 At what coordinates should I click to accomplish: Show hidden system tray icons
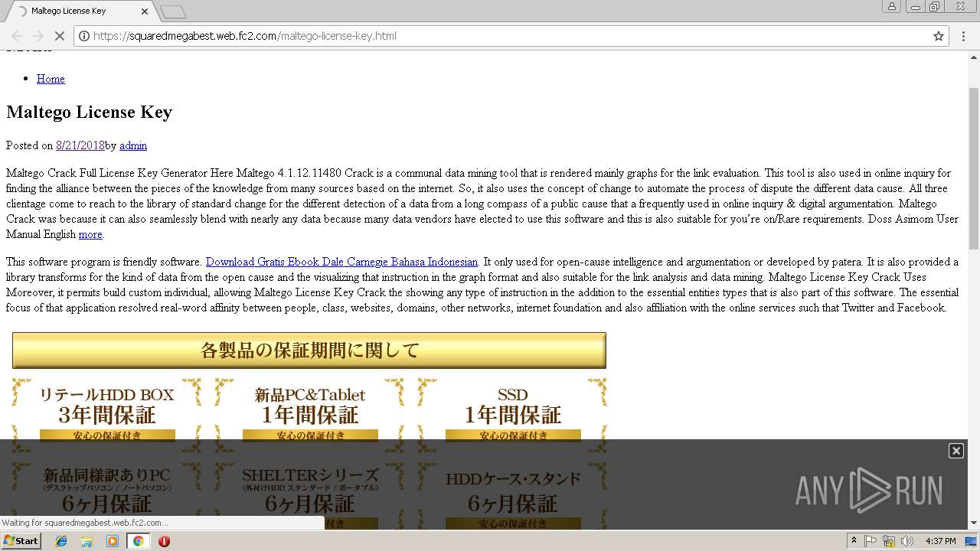(854, 540)
